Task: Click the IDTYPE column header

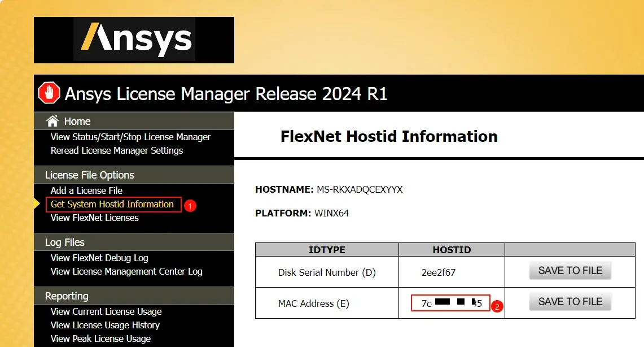Action: click(x=327, y=250)
